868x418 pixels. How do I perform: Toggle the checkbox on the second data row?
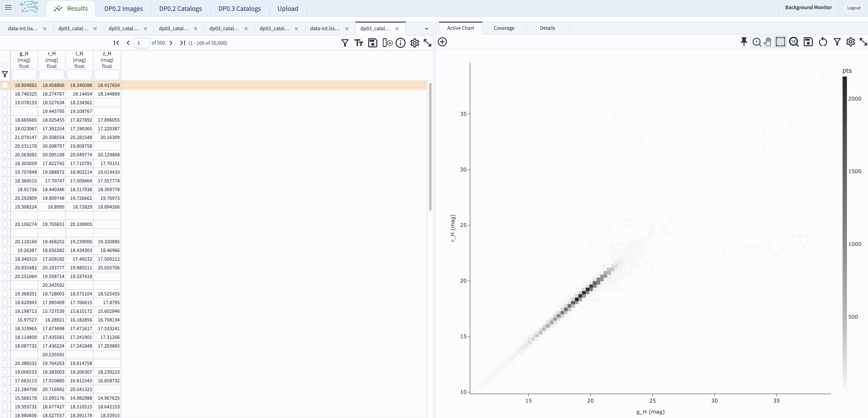(5, 94)
